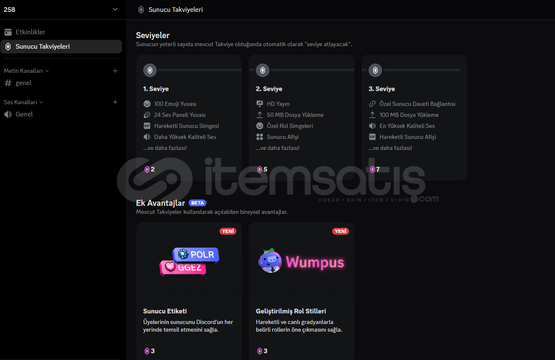The width and height of the screenshot is (555, 360).
Task: Click the 24 Ses Paneli Yuvası icon
Action: 147,115
